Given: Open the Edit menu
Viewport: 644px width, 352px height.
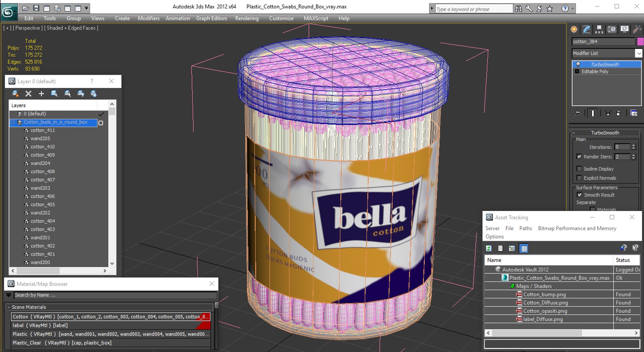Looking at the screenshot, I should 29,18.
